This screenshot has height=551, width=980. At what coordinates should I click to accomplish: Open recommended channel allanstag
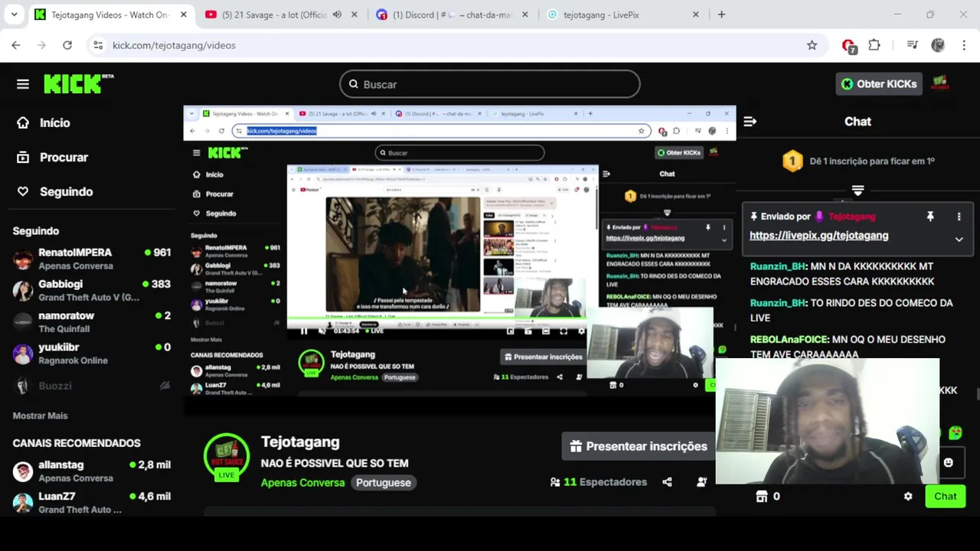92,471
